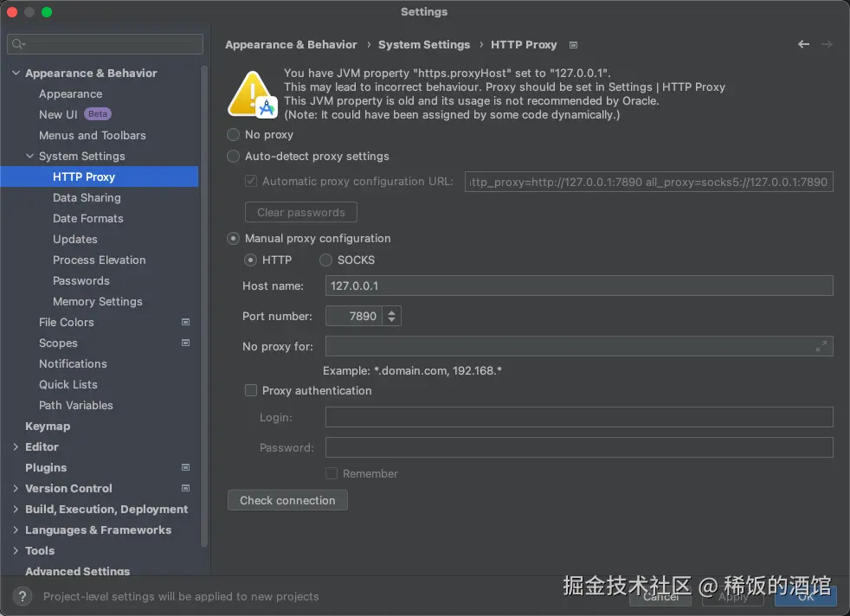Expand the Editor section
Screen dimensions: 850x616
(16, 446)
